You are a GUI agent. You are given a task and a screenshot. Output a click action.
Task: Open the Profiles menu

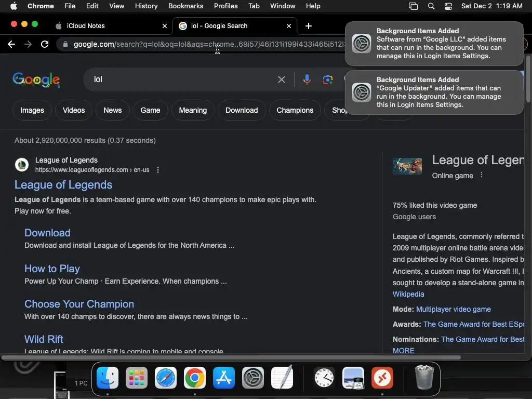225,6
